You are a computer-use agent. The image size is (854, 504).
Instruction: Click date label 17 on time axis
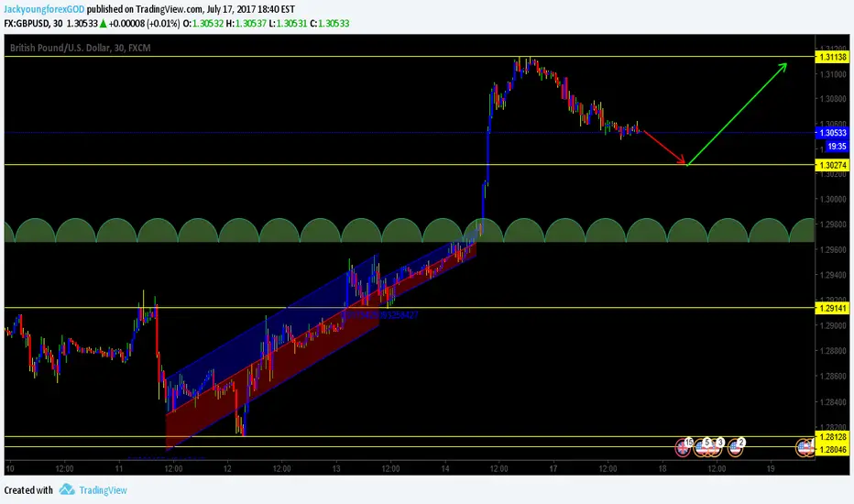[553, 468]
